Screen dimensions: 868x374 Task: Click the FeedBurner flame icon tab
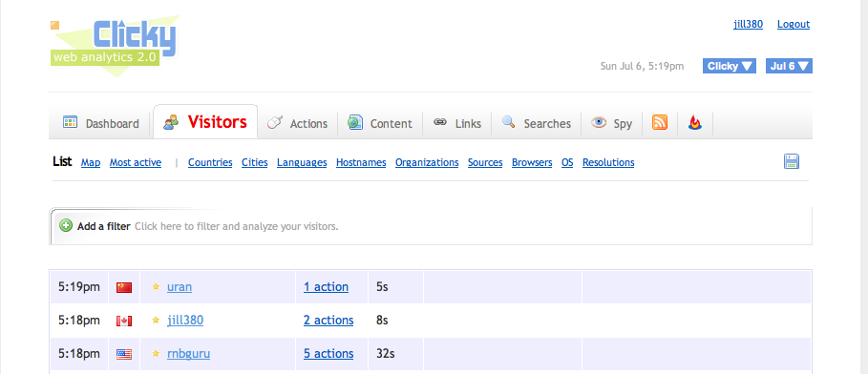(695, 123)
